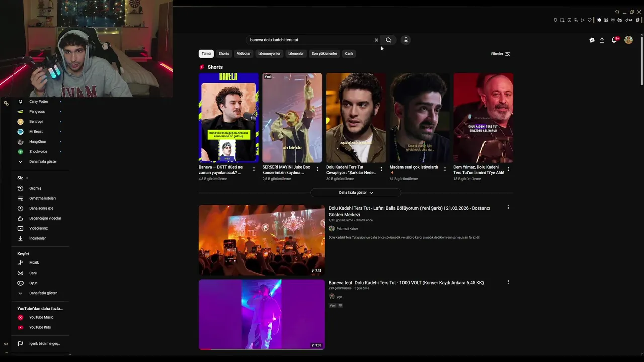
Task: Open the profile avatar menu
Action: point(628,40)
